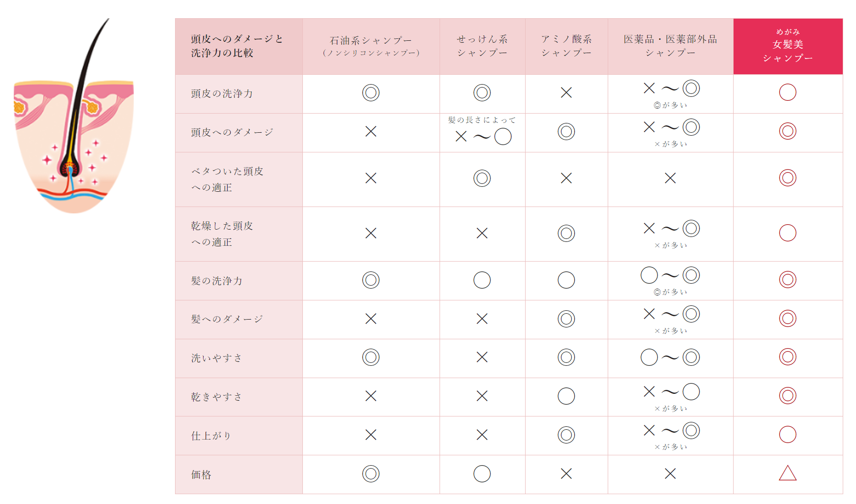Screen dimensions: 856x504
Task: Click the 髪の長さによって note text
Action: [x=482, y=120]
